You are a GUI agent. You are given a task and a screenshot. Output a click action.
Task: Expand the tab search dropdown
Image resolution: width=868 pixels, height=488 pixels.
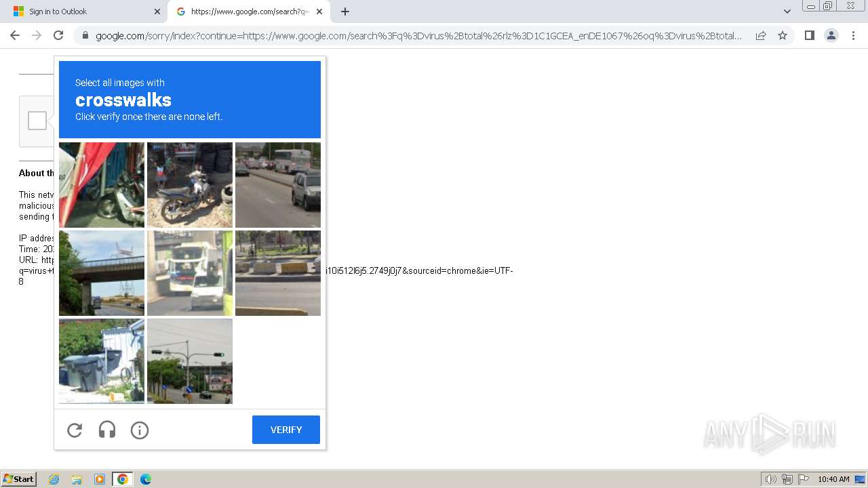787,12
